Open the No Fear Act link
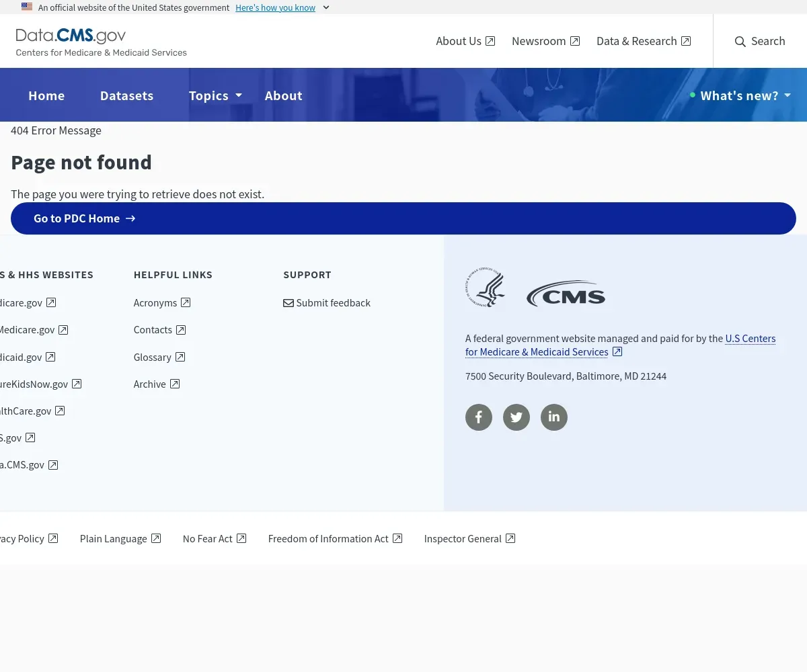Screen dimensions: 807x672 215,538
